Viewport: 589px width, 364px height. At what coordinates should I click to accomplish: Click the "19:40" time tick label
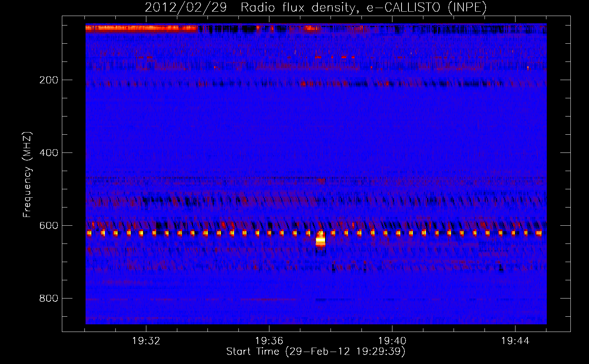tap(392, 341)
